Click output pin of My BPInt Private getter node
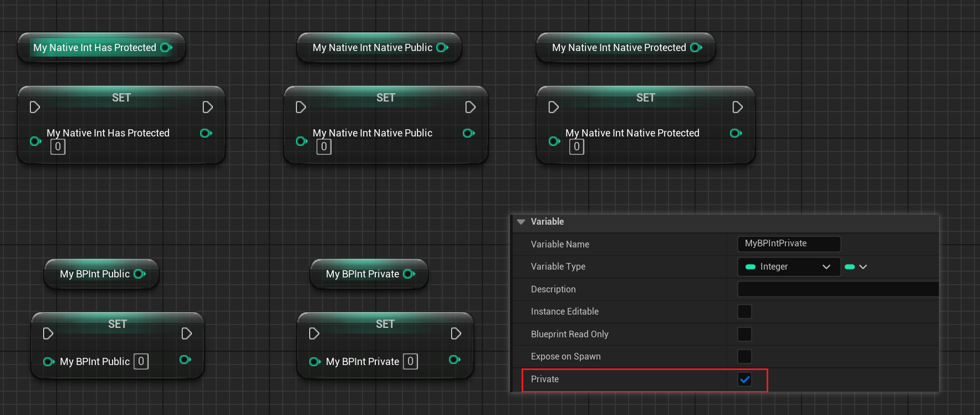The width and height of the screenshot is (980, 415). [409, 274]
